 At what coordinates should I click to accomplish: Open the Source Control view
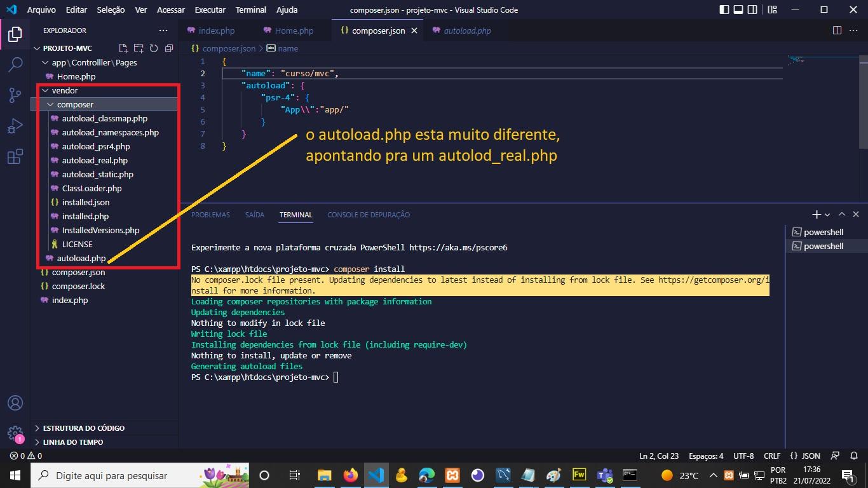click(x=15, y=95)
